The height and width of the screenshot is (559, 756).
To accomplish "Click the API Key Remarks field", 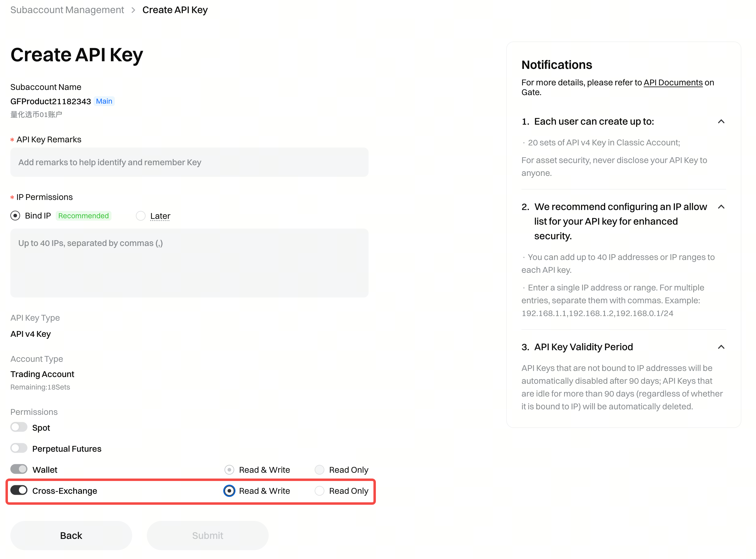I will click(x=189, y=162).
